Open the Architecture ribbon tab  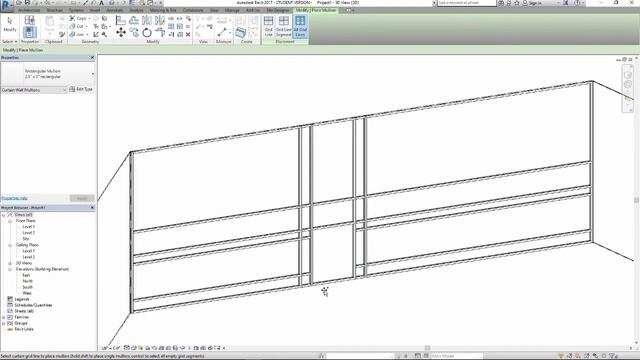(x=29, y=10)
